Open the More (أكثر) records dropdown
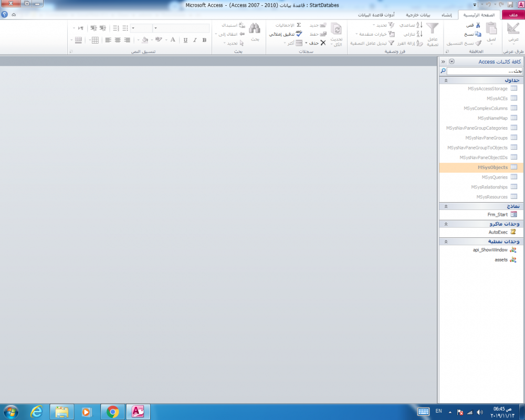 point(293,43)
